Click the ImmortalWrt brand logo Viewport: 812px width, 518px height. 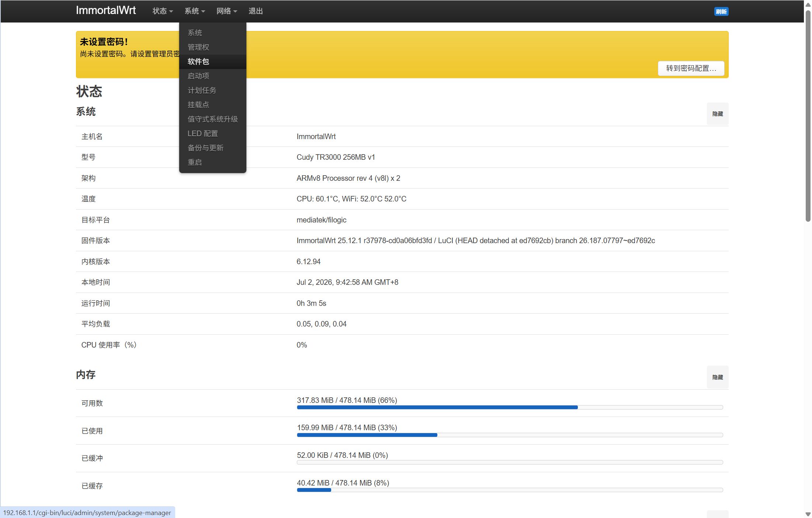106,10
